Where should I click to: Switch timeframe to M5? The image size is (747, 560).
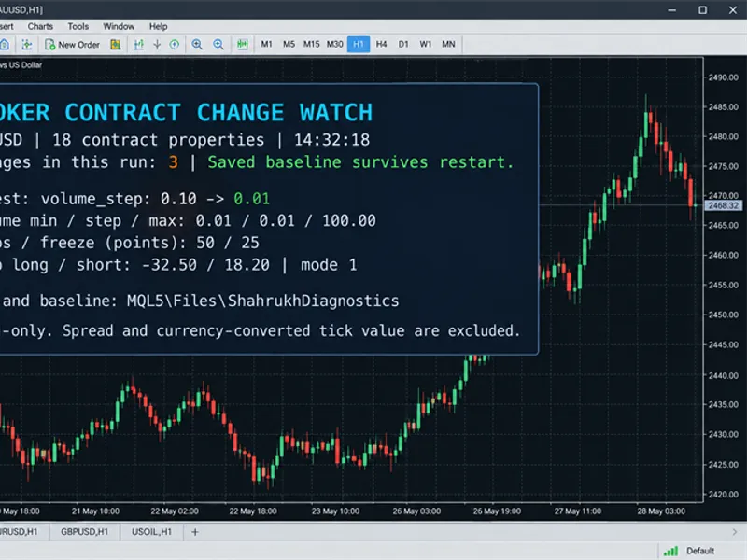pyautogui.click(x=289, y=44)
